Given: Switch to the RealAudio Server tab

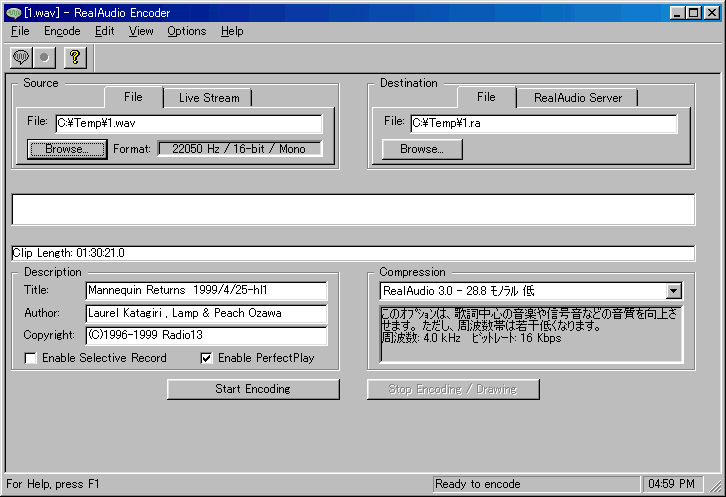Looking at the screenshot, I should tap(577, 98).
